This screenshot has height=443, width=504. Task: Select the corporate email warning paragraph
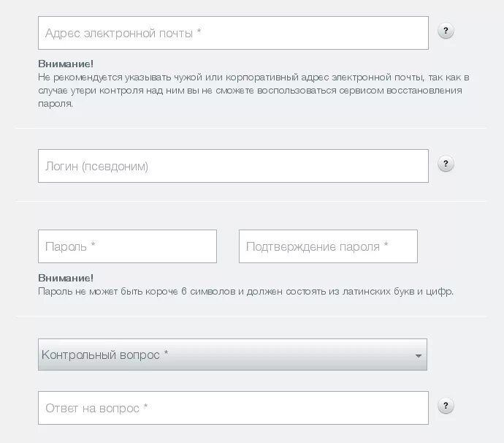click(253, 91)
